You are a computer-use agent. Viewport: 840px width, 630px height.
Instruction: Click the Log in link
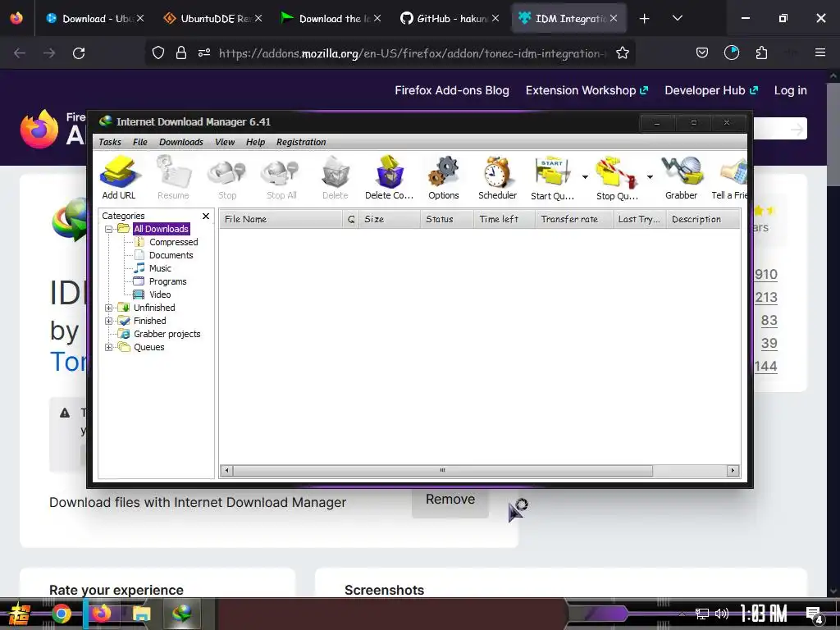click(x=790, y=90)
